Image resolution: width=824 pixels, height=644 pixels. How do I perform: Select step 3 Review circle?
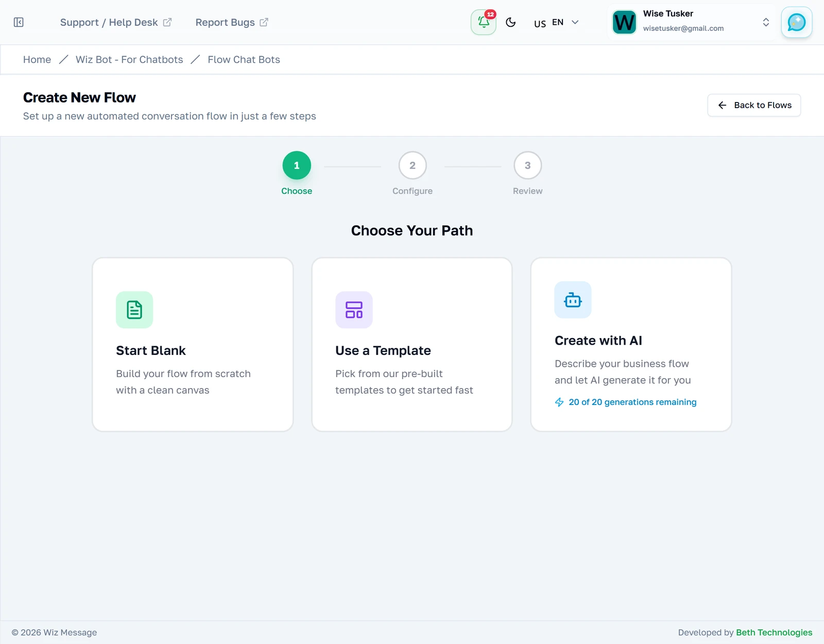pyautogui.click(x=527, y=165)
